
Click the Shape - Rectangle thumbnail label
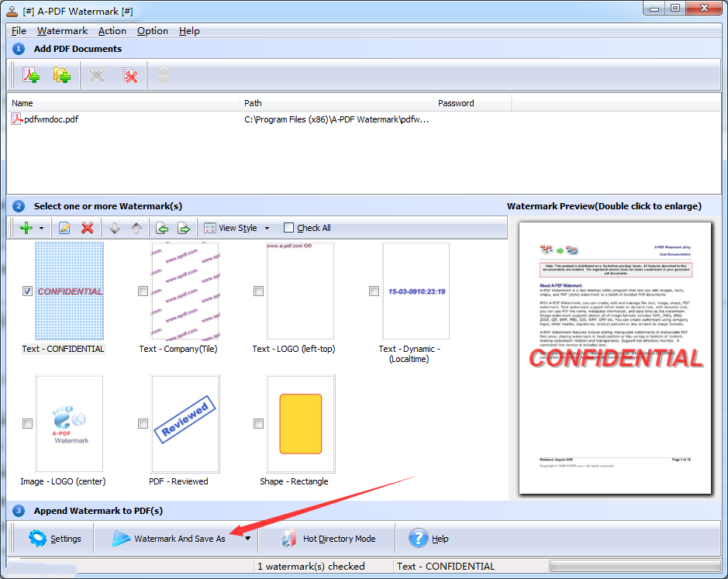click(294, 481)
